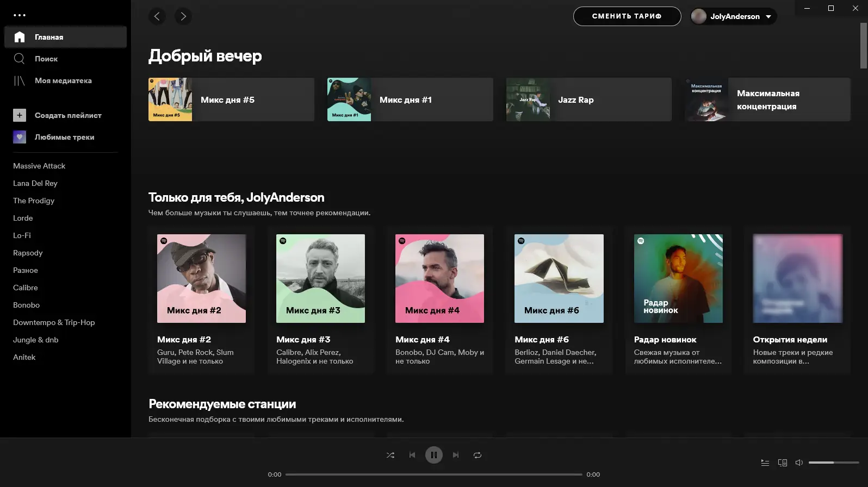Open the Микс дня #2 cover

coord(201,278)
